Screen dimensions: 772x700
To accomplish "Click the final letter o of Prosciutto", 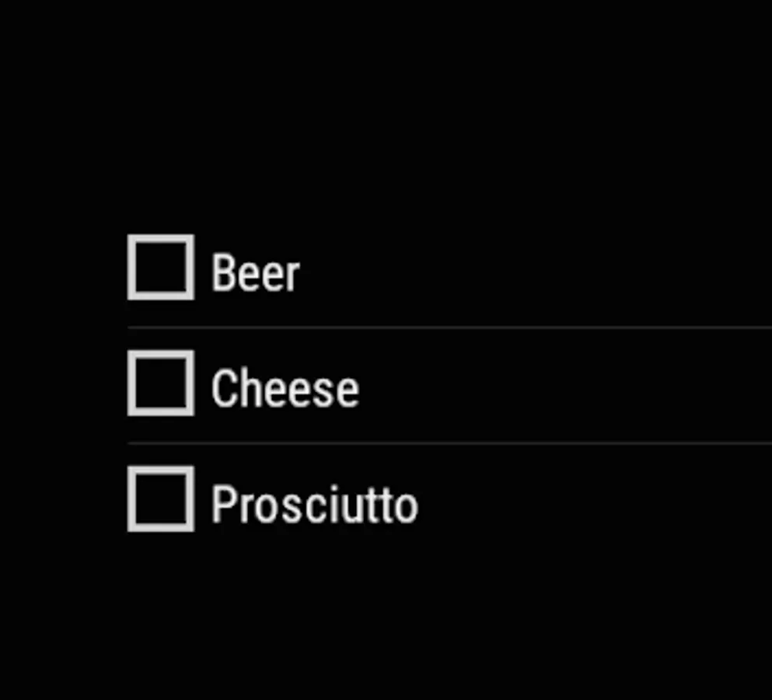I will pyautogui.click(x=406, y=509).
